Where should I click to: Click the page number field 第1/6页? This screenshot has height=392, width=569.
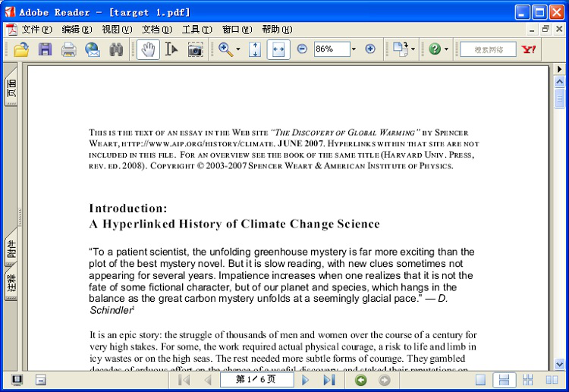point(256,380)
